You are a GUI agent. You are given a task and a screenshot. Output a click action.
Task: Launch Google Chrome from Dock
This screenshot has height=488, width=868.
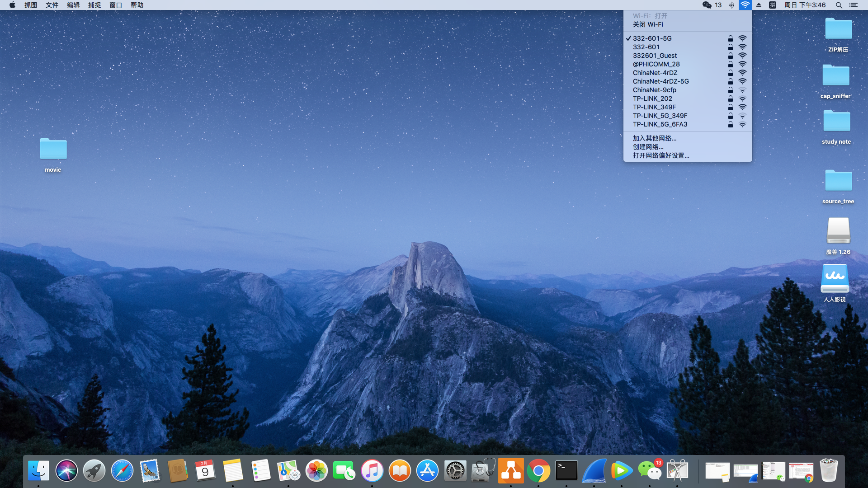point(538,471)
